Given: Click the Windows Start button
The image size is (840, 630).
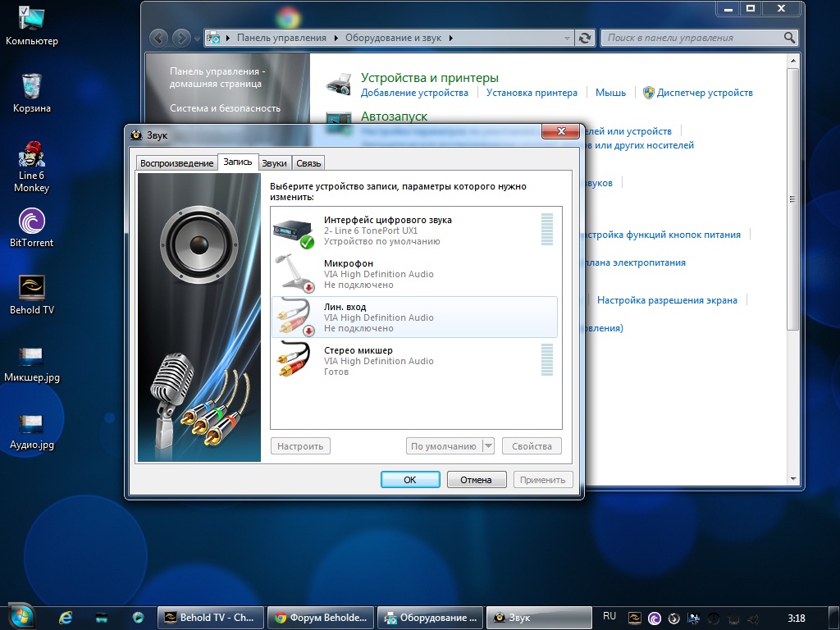Looking at the screenshot, I should point(20,616).
